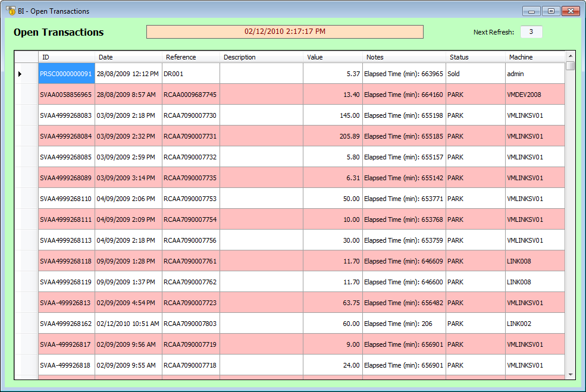Screen dimensions: 586x392
Task: Click date cell 02/12/2010 10:51 AM
Action: pyautogui.click(x=128, y=324)
